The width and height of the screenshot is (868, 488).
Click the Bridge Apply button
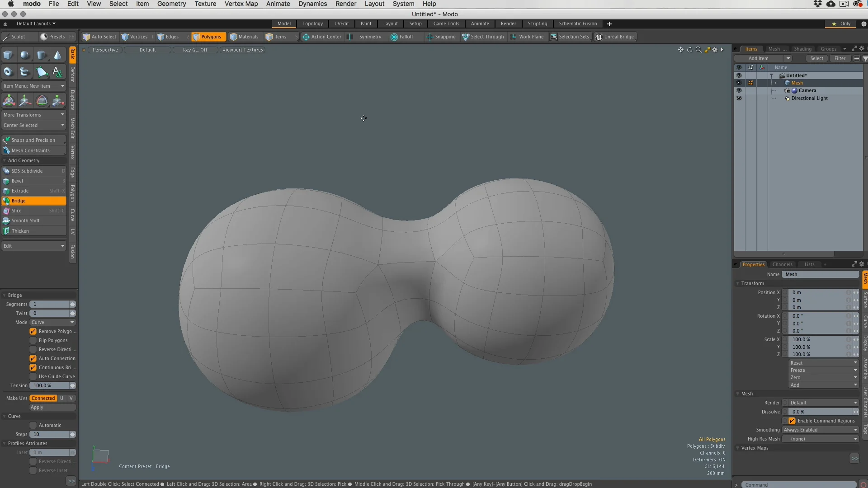[x=52, y=408]
